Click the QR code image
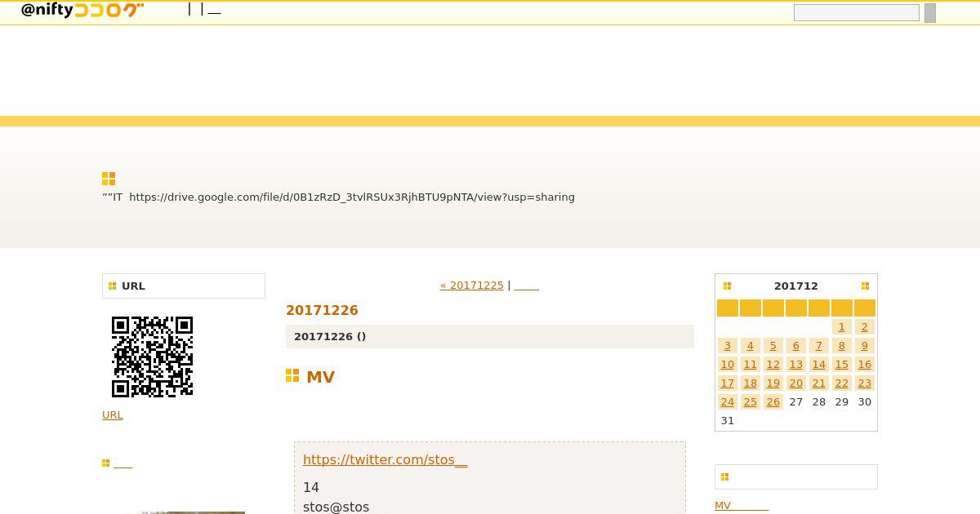Viewport: 980px width, 514px height. click(152, 357)
